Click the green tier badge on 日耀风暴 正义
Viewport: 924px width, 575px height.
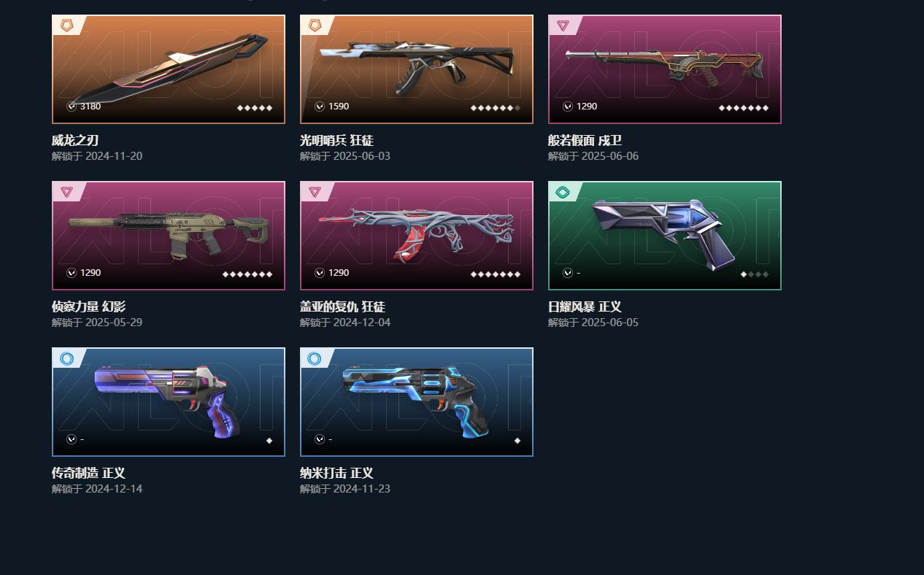(563, 192)
